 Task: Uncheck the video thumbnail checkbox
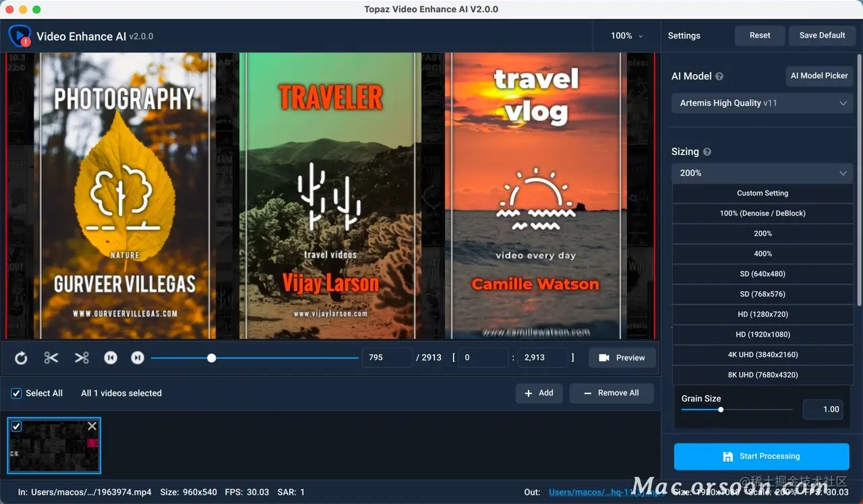click(x=16, y=426)
